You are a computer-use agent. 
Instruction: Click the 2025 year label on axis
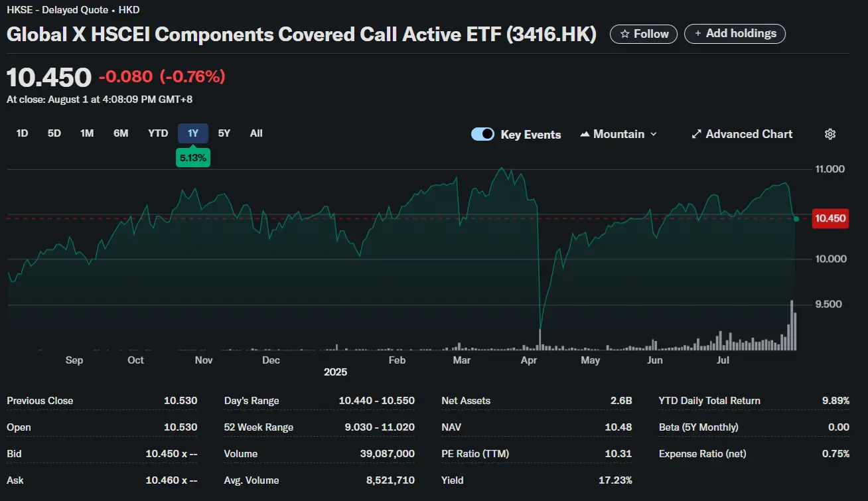pyautogui.click(x=336, y=372)
